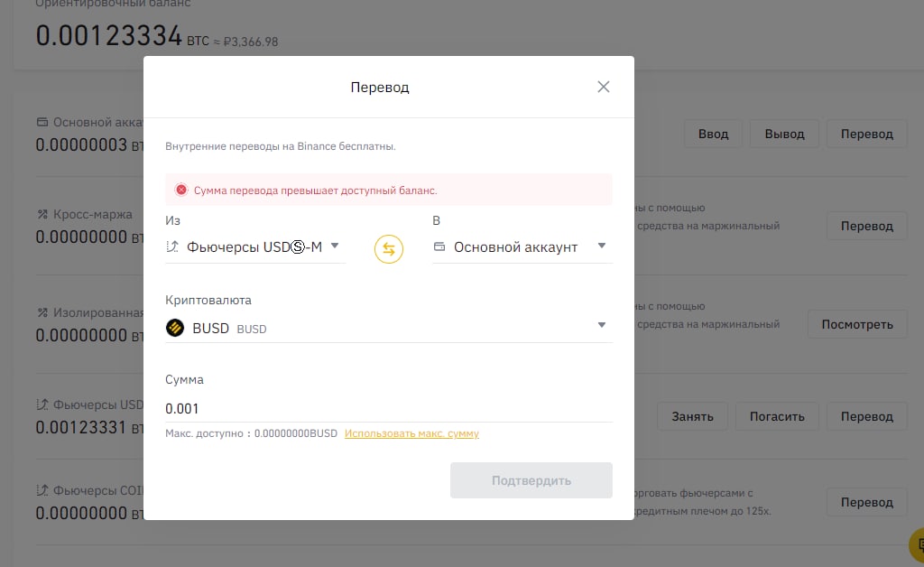Click the ₽3,366.98 estimated value
924x567 pixels.
[x=251, y=42]
